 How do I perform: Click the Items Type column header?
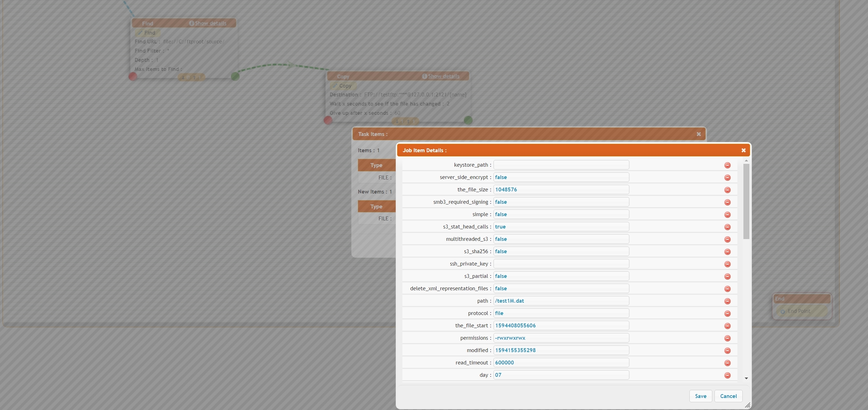coord(376,165)
